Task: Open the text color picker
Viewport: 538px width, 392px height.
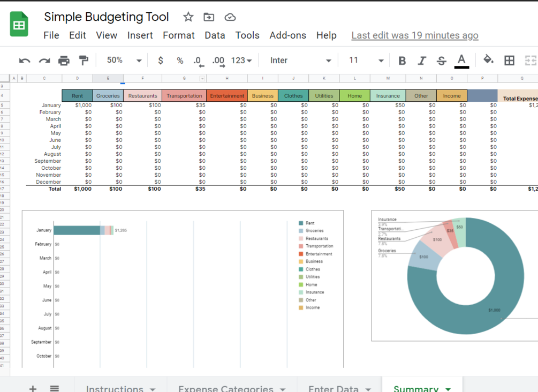Action: tap(461, 61)
